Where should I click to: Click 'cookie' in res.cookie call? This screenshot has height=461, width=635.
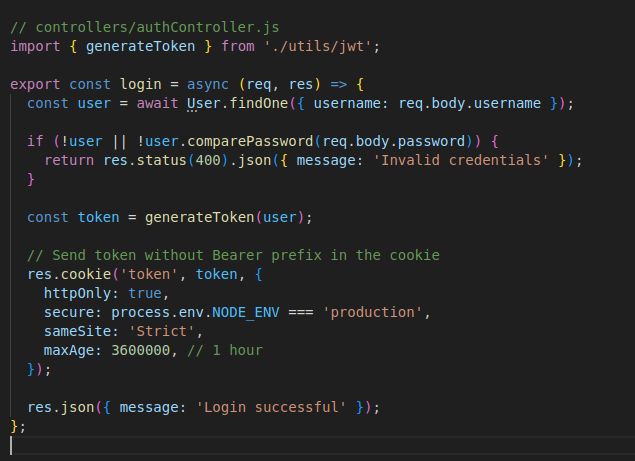(86, 274)
